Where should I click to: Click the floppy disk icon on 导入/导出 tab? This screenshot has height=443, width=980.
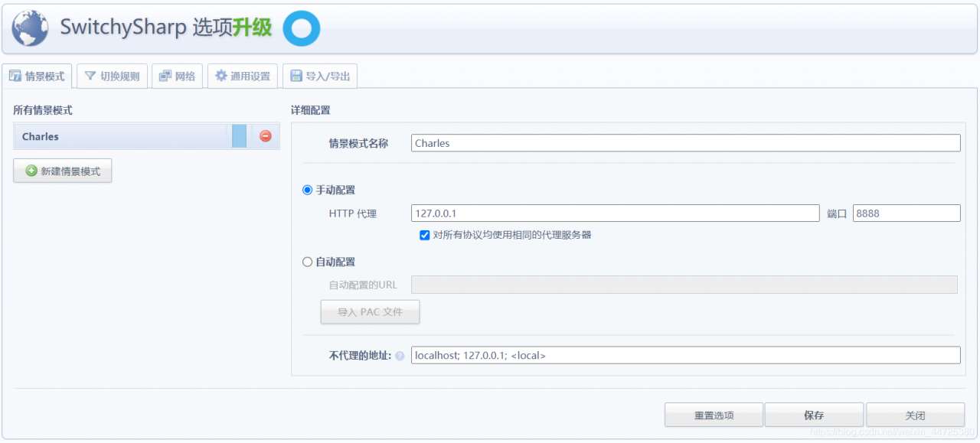click(296, 76)
